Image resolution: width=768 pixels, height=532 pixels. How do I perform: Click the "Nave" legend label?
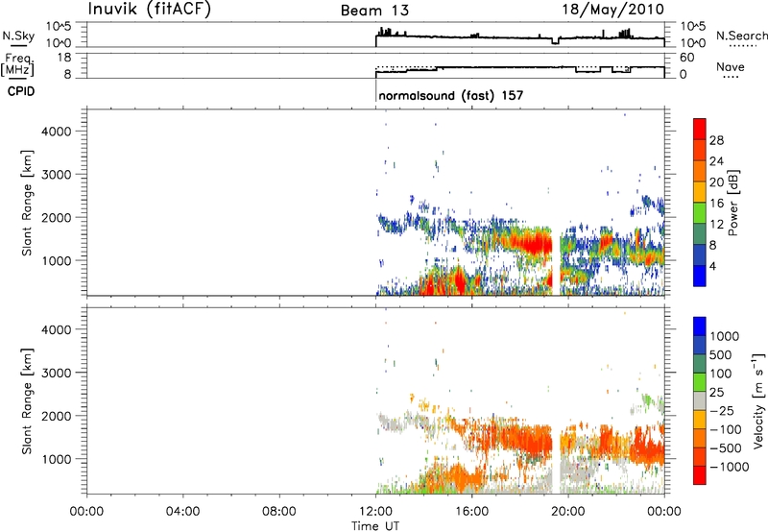tap(730, 66)
